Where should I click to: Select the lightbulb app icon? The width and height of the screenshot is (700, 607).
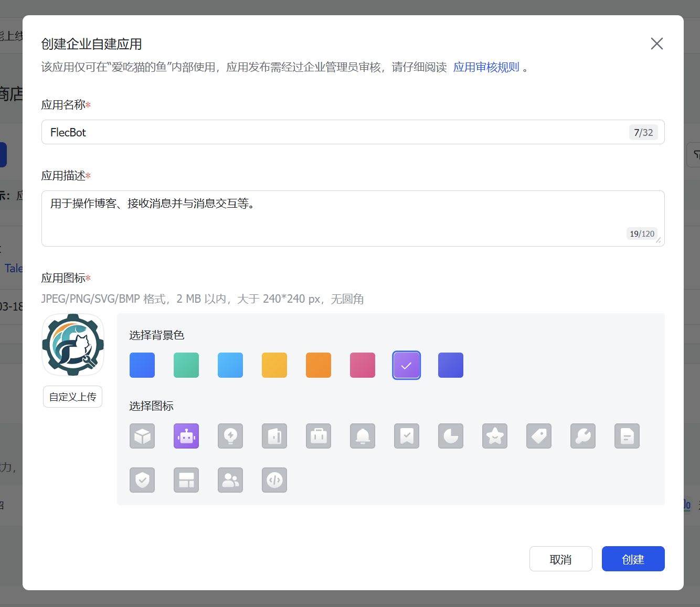[x=230, y=436]
